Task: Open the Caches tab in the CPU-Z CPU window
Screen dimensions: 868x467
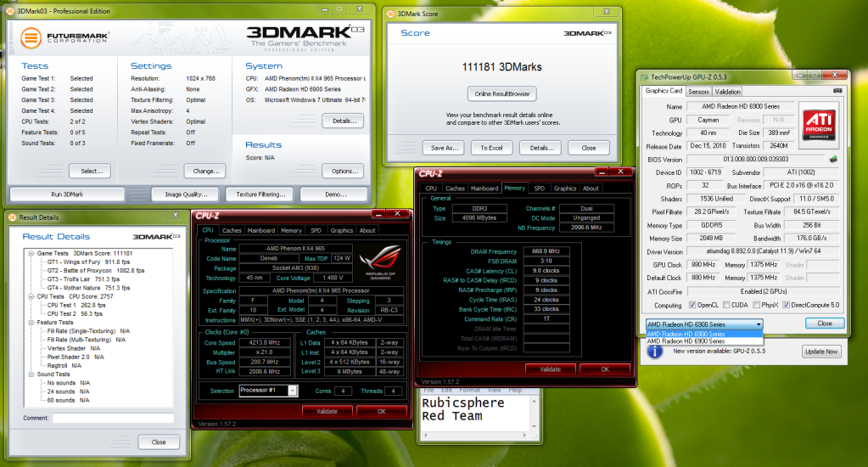Action: point(232,230)
